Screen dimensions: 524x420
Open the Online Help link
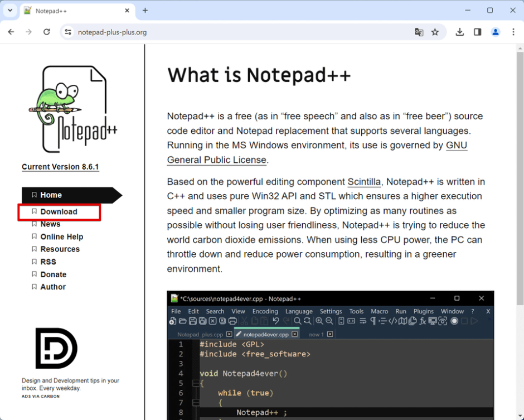click(x=61, y=236)
